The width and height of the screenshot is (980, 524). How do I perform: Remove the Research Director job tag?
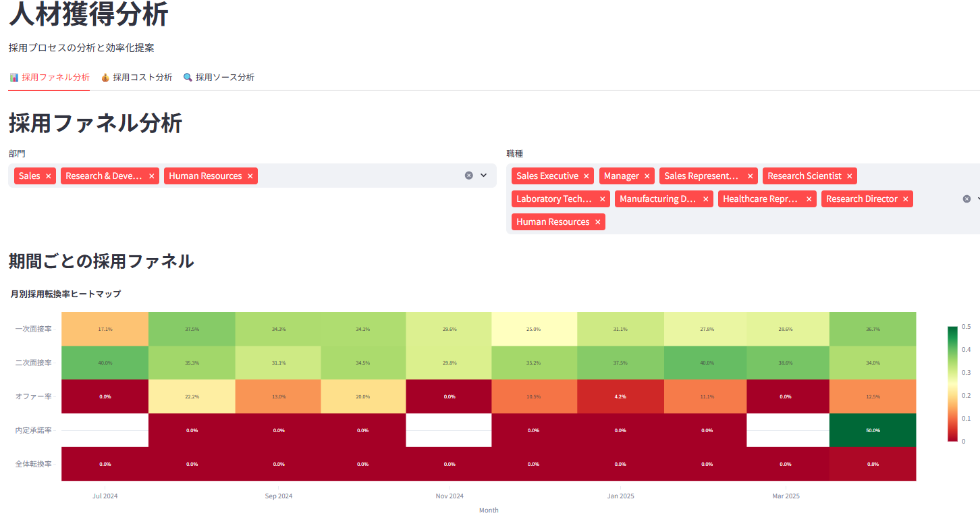pos(906,199)
